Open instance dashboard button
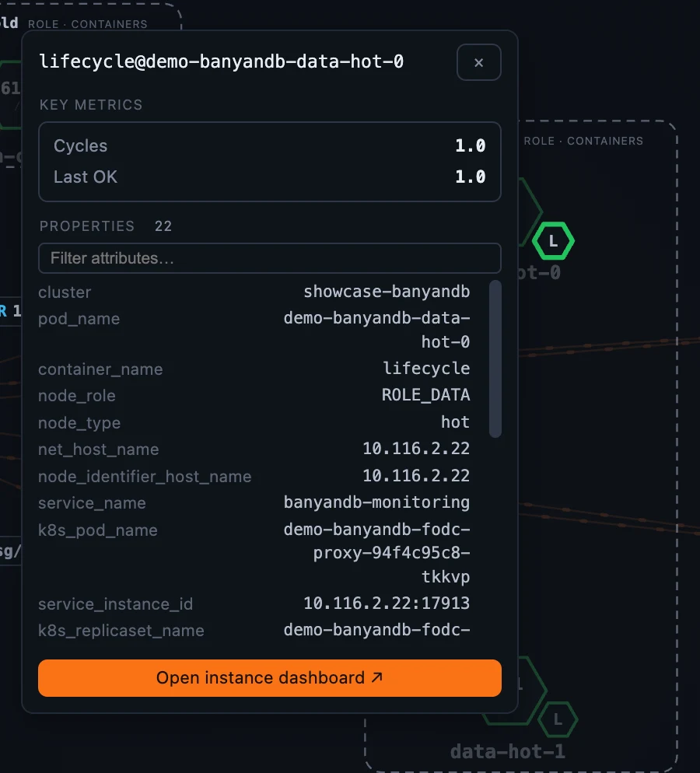 click(x=270, y=678)
